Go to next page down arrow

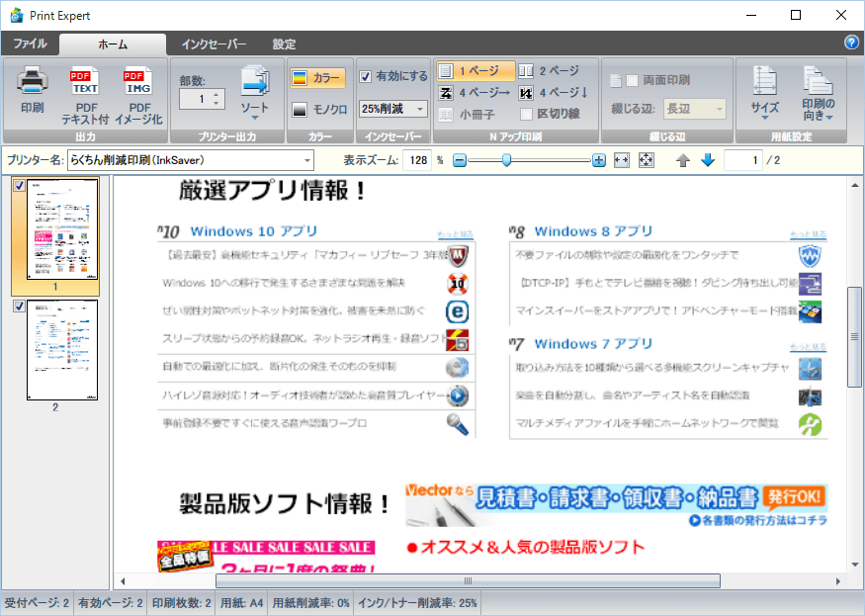[x=708, y=160]
